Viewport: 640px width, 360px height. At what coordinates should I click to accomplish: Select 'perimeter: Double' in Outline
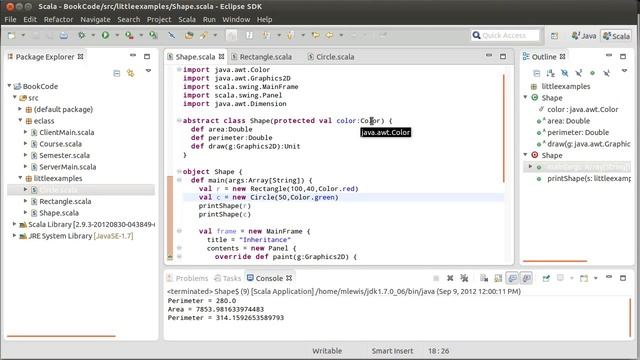[x=578, y=132]
